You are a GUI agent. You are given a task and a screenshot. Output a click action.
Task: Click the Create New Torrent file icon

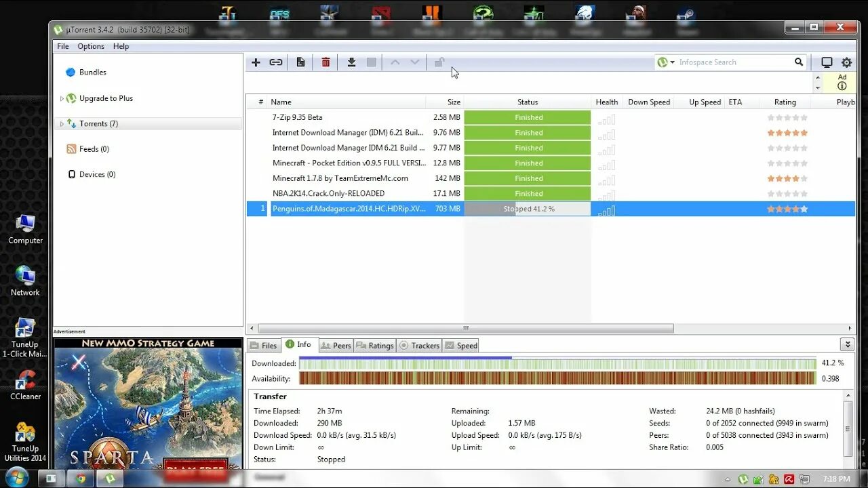300,62
